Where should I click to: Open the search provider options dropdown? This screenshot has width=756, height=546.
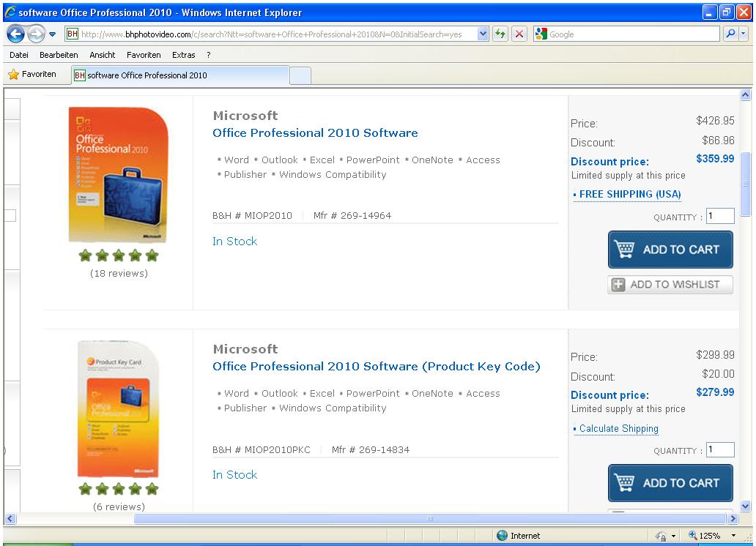[743, 34]
